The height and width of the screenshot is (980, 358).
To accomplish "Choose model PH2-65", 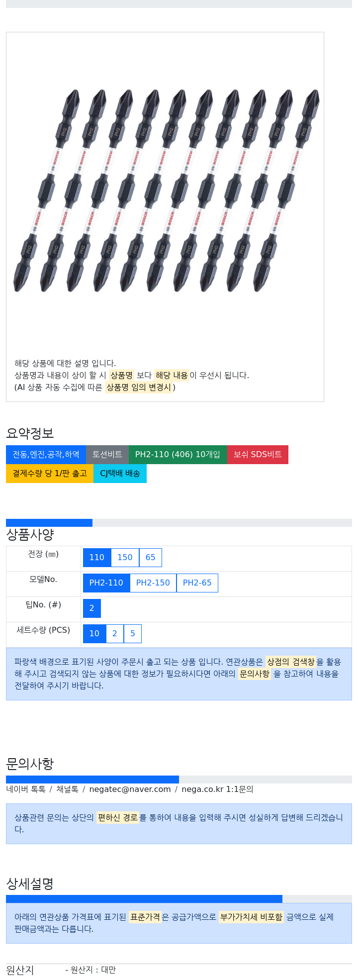I will click(x=197, y=583).
